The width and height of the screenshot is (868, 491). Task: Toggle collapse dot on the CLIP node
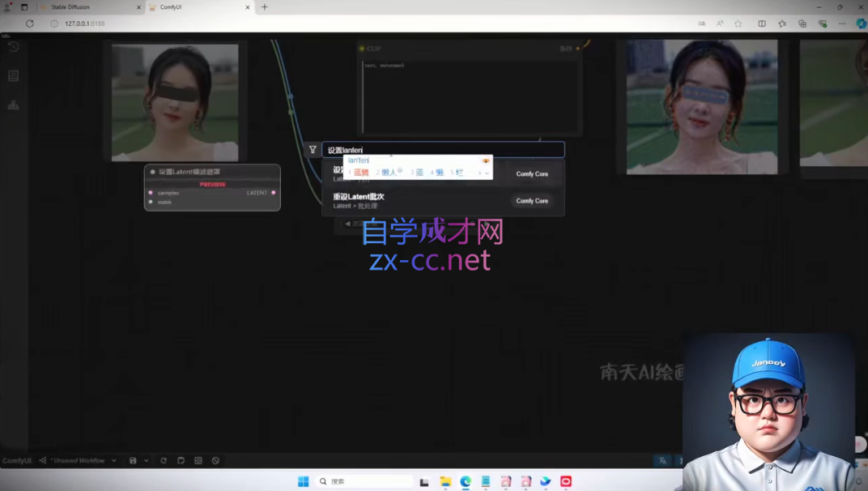(x=362, y=49)
